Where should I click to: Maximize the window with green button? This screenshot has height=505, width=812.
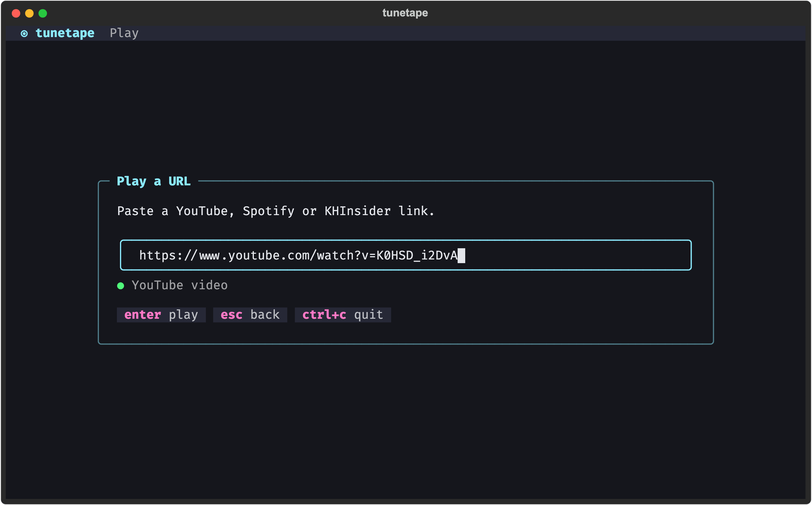[43, 13]
